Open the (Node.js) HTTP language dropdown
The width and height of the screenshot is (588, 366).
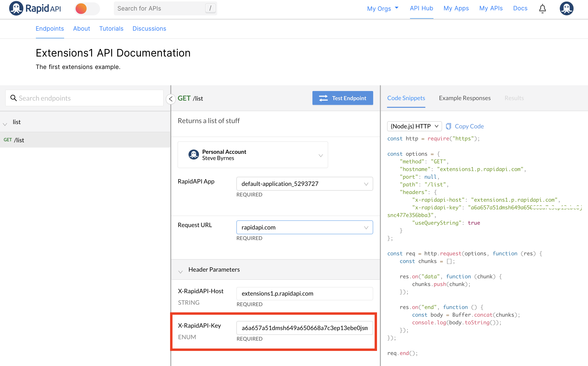tap(414, 126)
